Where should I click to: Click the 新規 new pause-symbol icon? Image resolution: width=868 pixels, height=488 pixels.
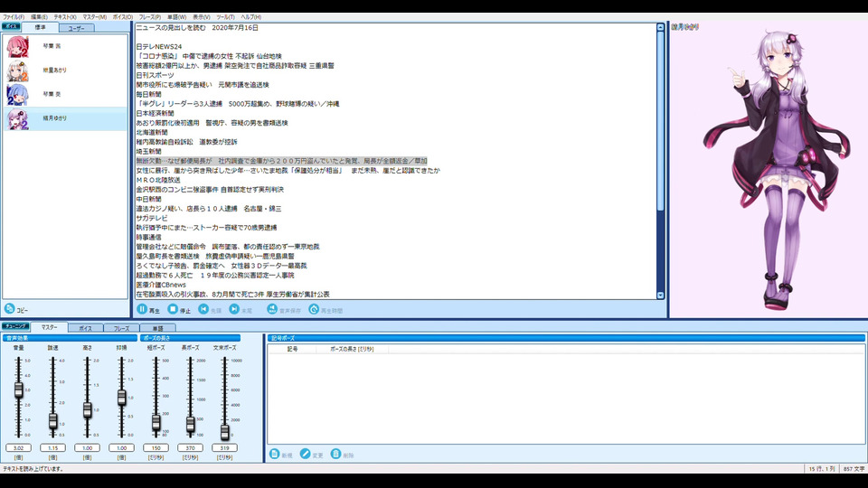(x=274, y=454)
